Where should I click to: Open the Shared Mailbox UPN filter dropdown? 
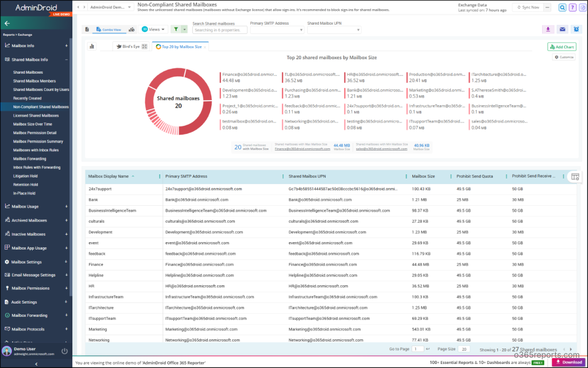point(334,30)
